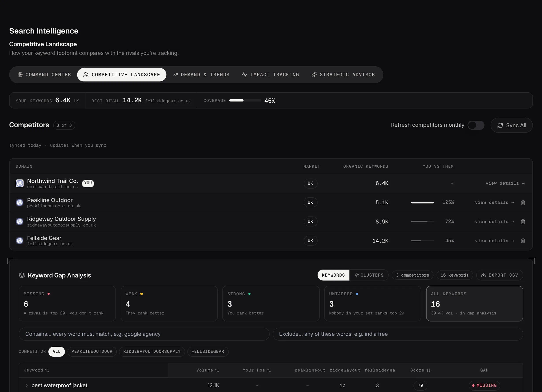Toggle Refresh competitors monthly switch
542x392 pixels.
point(476,125)
